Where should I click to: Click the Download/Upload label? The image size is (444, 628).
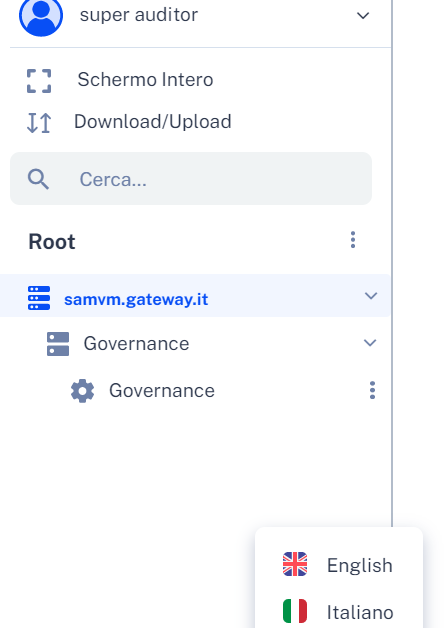[x=153, y=122]
